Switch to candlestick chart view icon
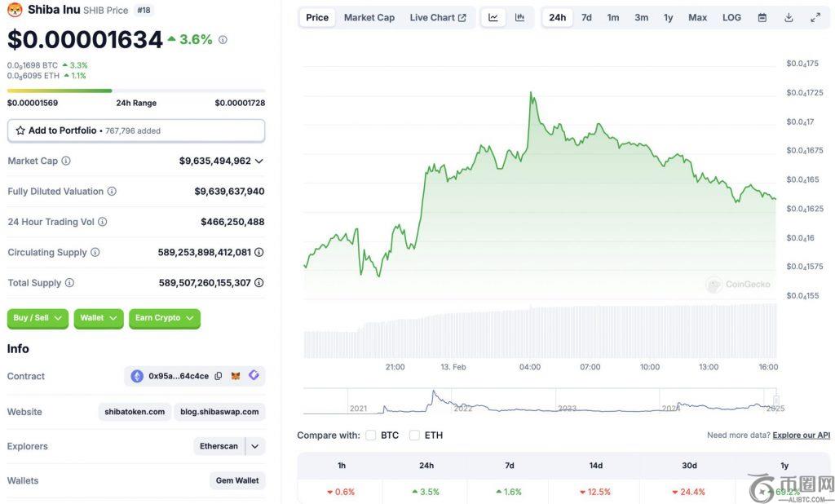835x504 pixels. (x=519, y=17)
